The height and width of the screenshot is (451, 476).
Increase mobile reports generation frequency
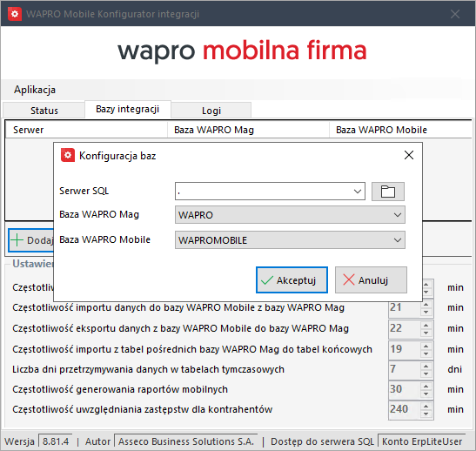pos(426,386)
